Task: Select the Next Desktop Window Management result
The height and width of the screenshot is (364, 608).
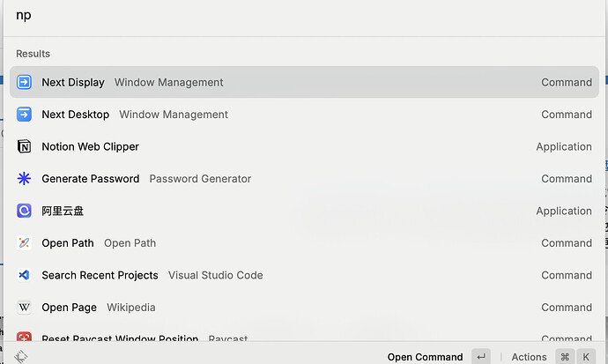Action: click(x=304, y=115)
